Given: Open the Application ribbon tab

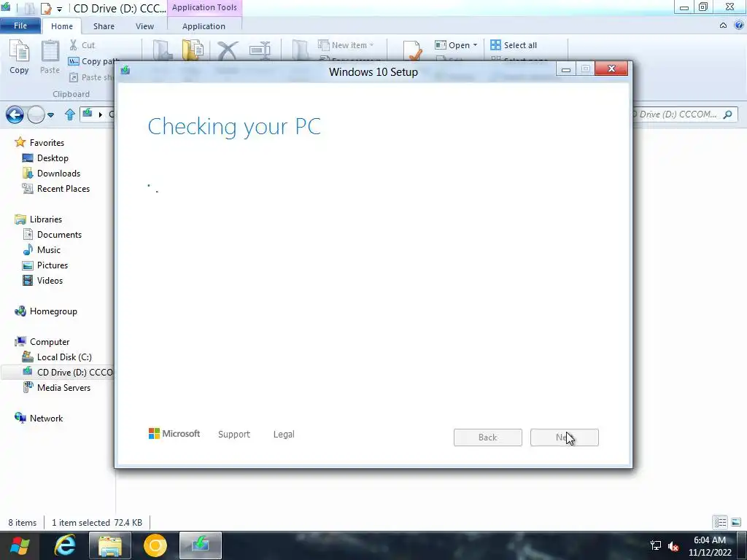Looking at the screenshot, I should point(204,26).
